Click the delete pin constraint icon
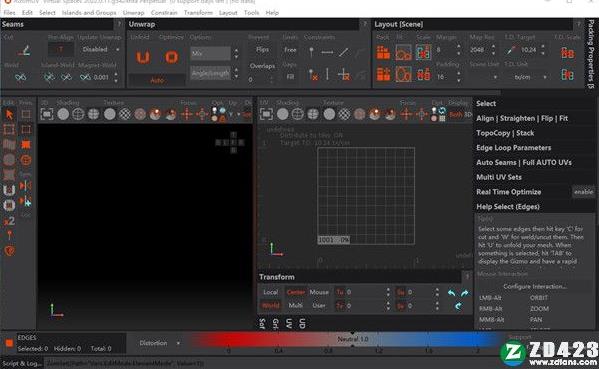Screen dimensions: 599x369 tap(312, 74)
